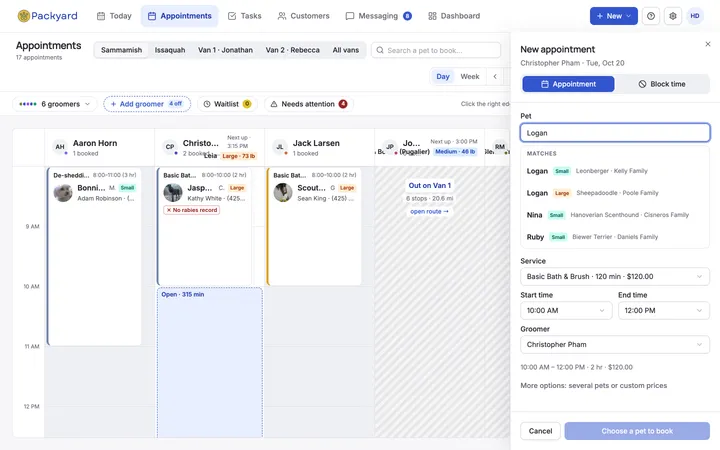Click Add groomer button
Image resolution: width=720 pixels, height=450 pixels.
tap(147, 104)
